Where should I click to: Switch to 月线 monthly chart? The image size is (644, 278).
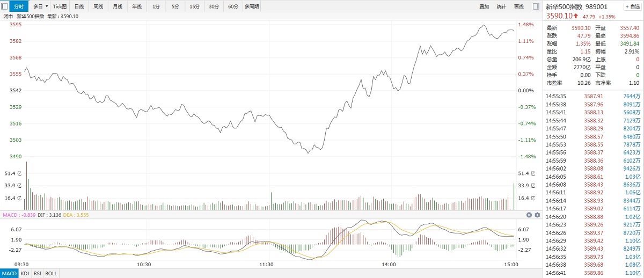tap(118, 6)
